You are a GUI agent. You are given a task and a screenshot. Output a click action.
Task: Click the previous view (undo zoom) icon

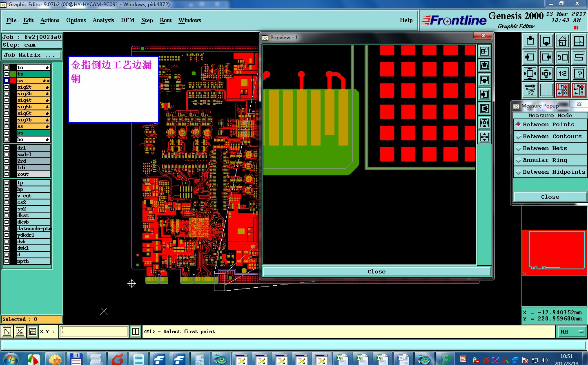pyautogui.click(x=563, y=57)
